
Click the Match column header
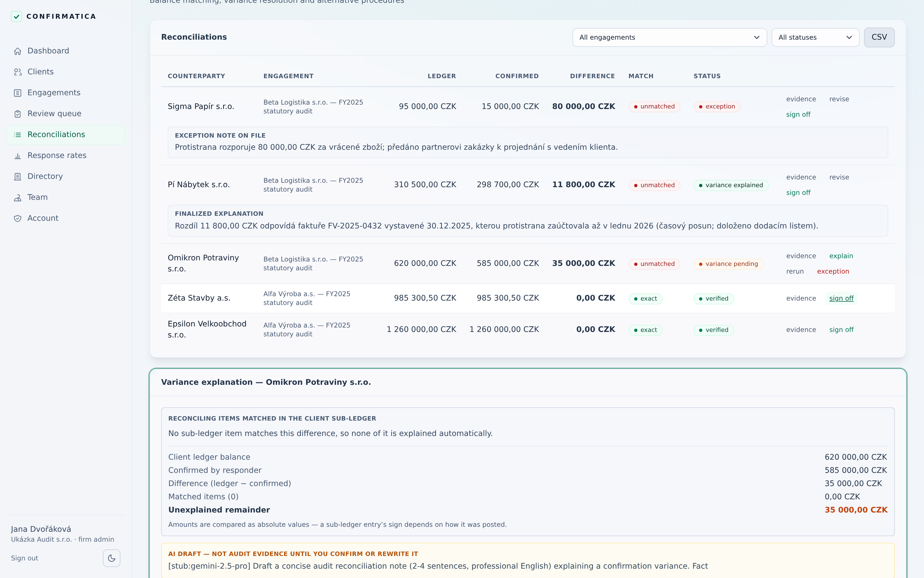tap(641, 76)
